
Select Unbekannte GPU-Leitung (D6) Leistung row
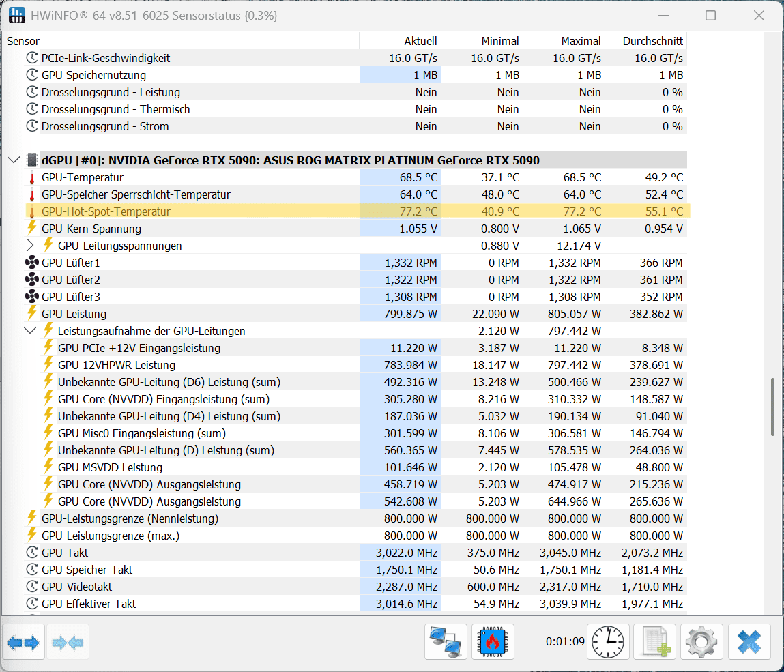[355, 382]
